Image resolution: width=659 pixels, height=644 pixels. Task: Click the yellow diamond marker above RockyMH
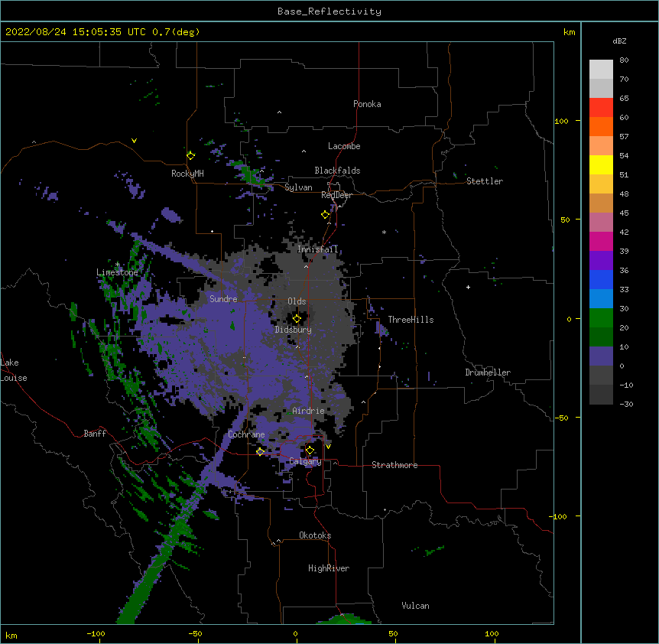191,156
